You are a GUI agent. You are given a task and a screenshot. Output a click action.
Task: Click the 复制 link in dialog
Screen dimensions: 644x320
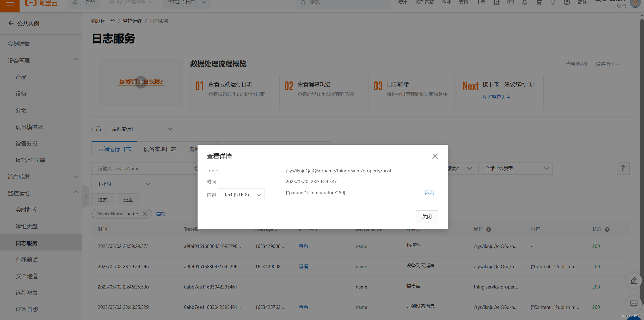429,192
